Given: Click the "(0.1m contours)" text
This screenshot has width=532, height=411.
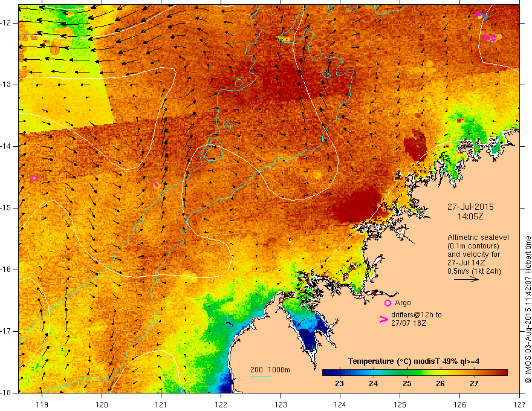Looking at the screenshot, I should pyautogui.click(x=473, y=246).
